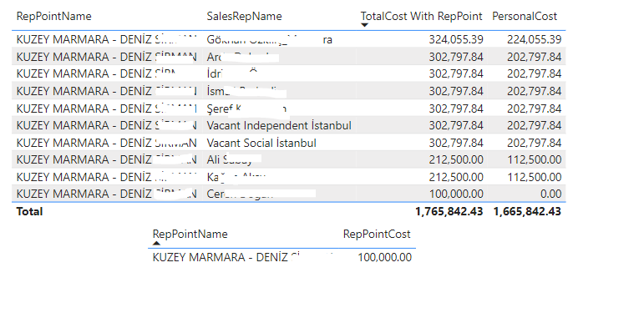This screenshot has width=644, height=313.
Task: Select the total 1,665,842.43
Action: pyautogui.click(x=527, y=212)
